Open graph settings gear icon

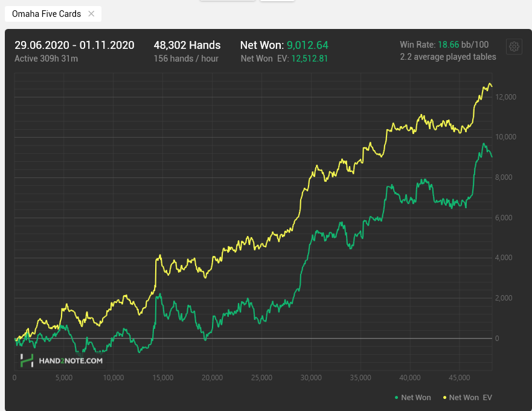(x=514, y=47)
